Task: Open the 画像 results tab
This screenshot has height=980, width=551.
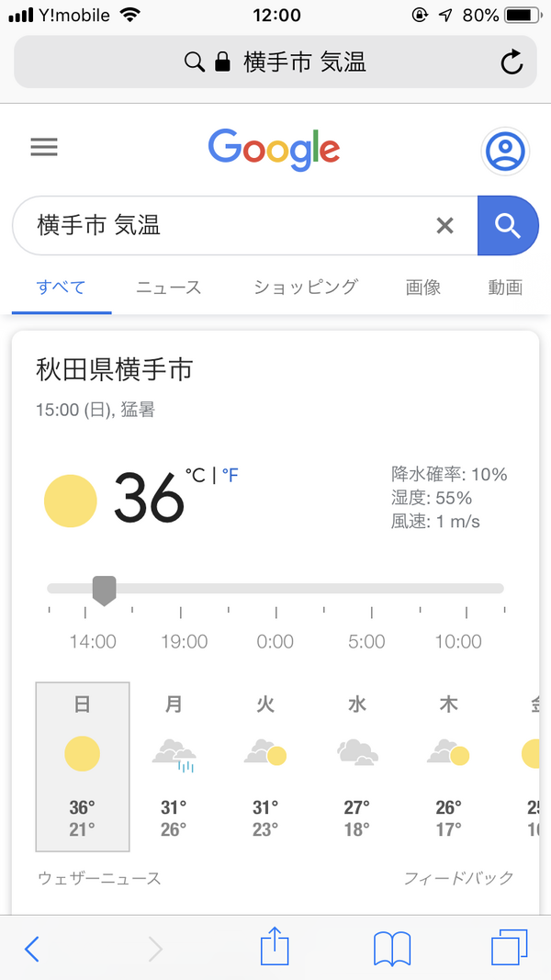Action: (423, 287)
